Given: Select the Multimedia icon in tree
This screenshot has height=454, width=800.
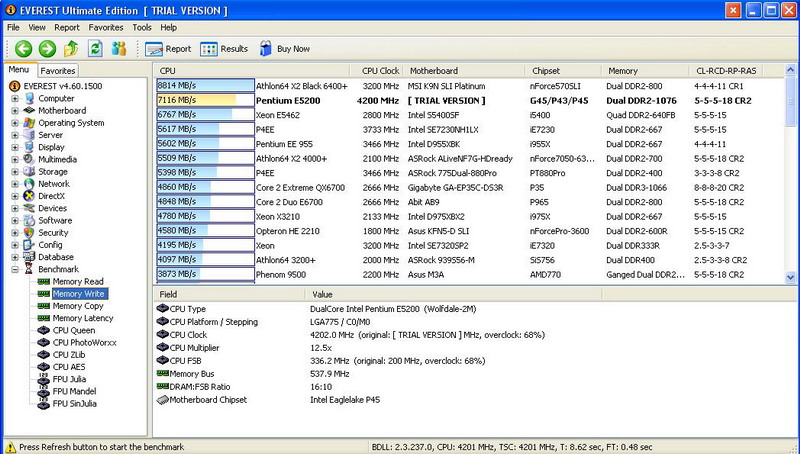Looking at the screenshot, I should tap(30, 160).
